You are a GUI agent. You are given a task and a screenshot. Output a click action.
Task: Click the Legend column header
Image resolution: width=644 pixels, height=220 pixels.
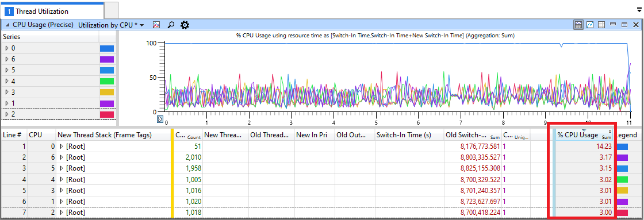626,135
